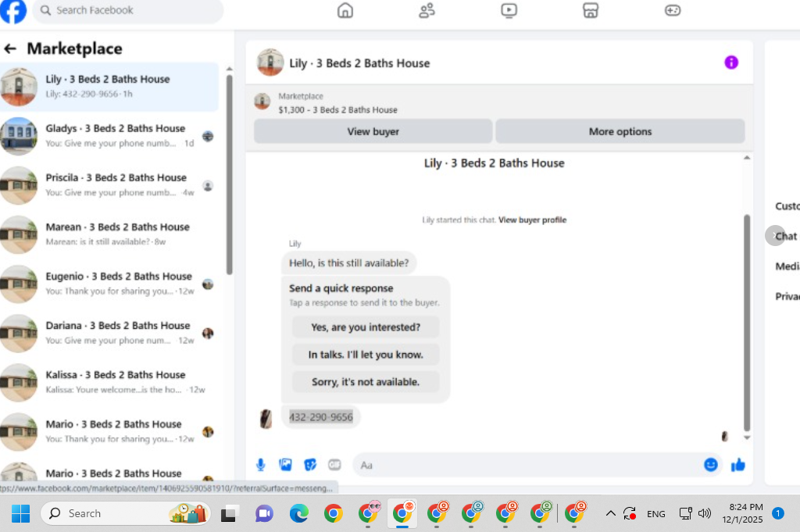Image resolution: width=800 pixels, height=532 pixels.
Task: Open the Friends icon in top navigation
Action: click(427, 10)
